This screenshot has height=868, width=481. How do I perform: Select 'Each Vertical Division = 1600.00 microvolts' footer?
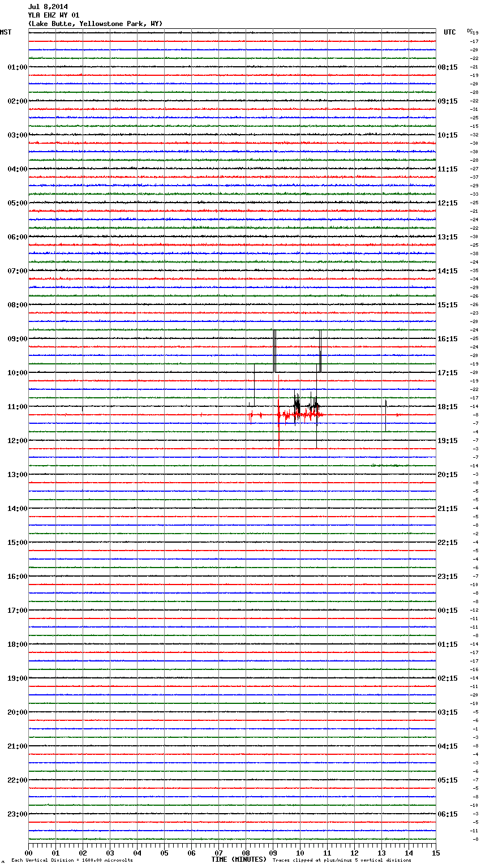click(x=72, y=860)
